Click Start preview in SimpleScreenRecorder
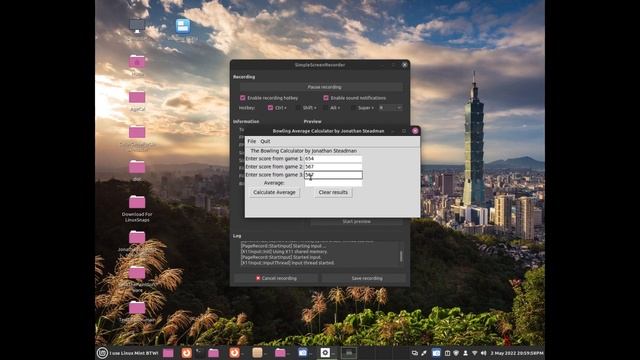 click(356, 221)
